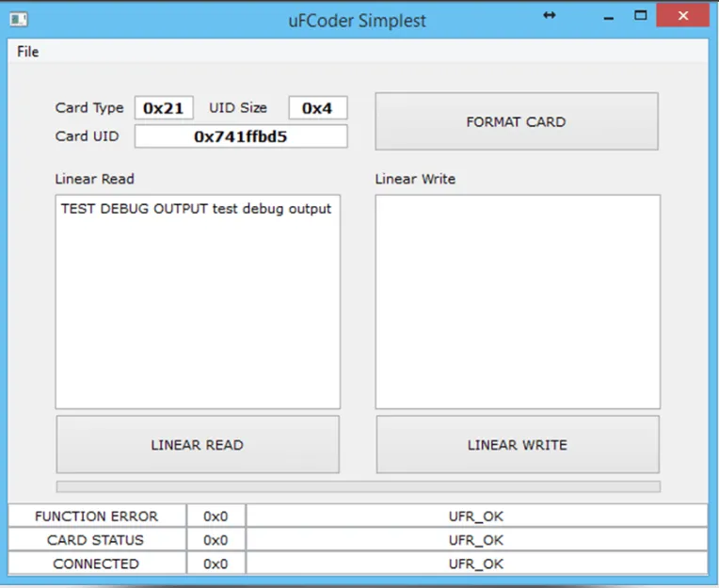Image resolution: width=719 pixels, height=588 pixels.
Task: Select the UID Size field showing 0x4
Action: click(317, 108)
